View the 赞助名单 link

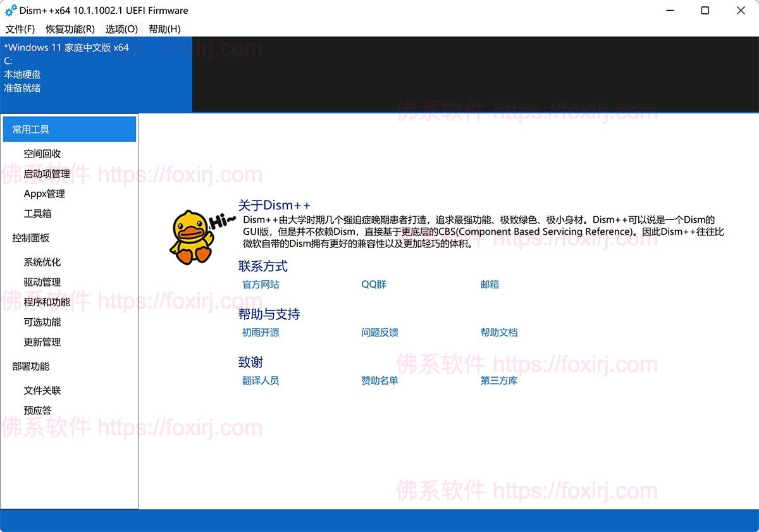379,381
